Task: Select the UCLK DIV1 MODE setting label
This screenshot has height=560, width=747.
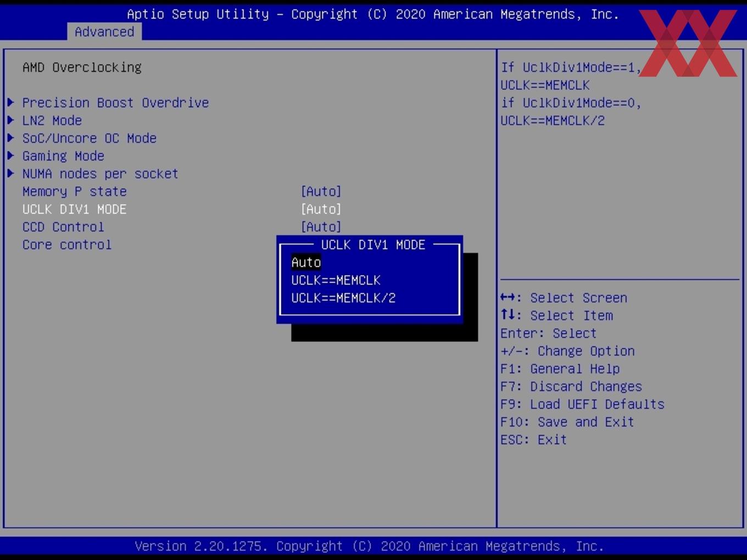Action: point(75,209)
